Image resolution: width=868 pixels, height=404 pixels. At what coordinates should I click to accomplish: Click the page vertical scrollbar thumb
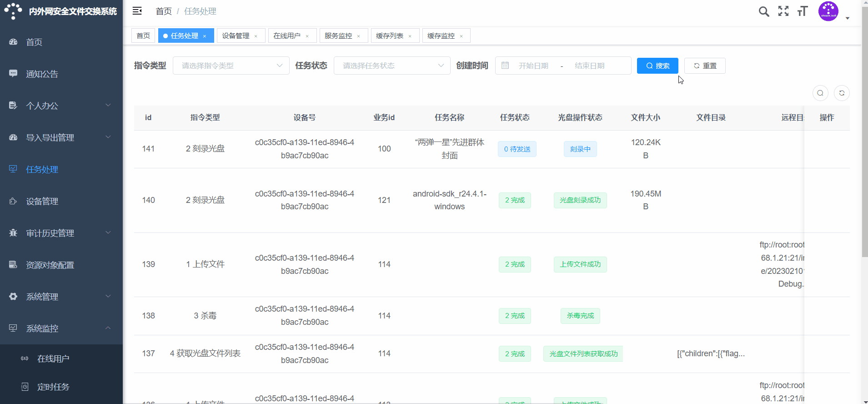tap(865, 132)
